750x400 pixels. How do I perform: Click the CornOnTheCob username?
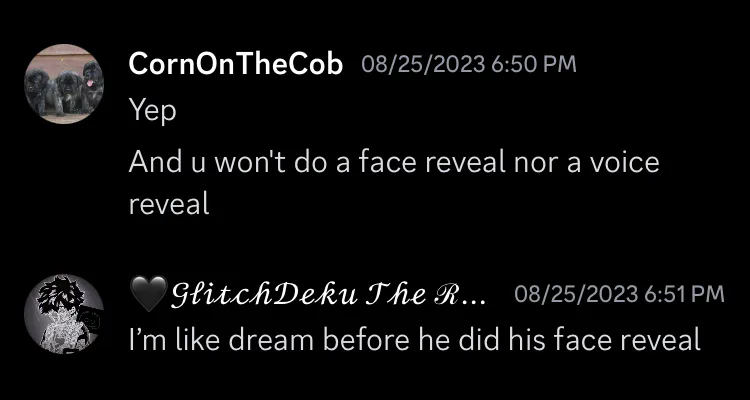[236, 64]
